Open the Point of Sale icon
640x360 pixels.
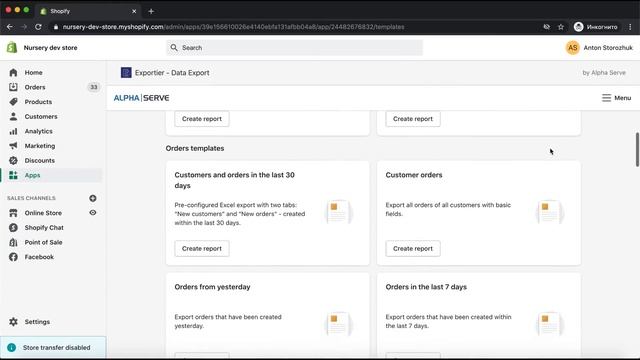13,242
